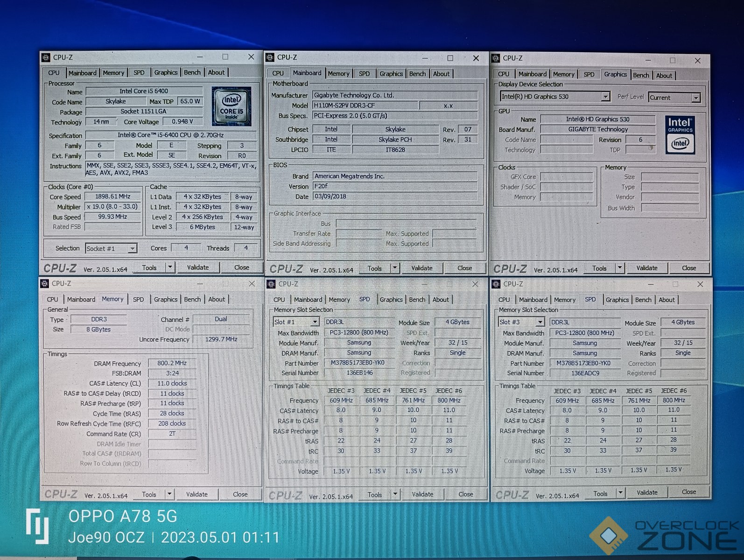Click the CAS# Latency 11.0 clocks value
This screenshot has width=744, height=560.
(x=172, y=384)
